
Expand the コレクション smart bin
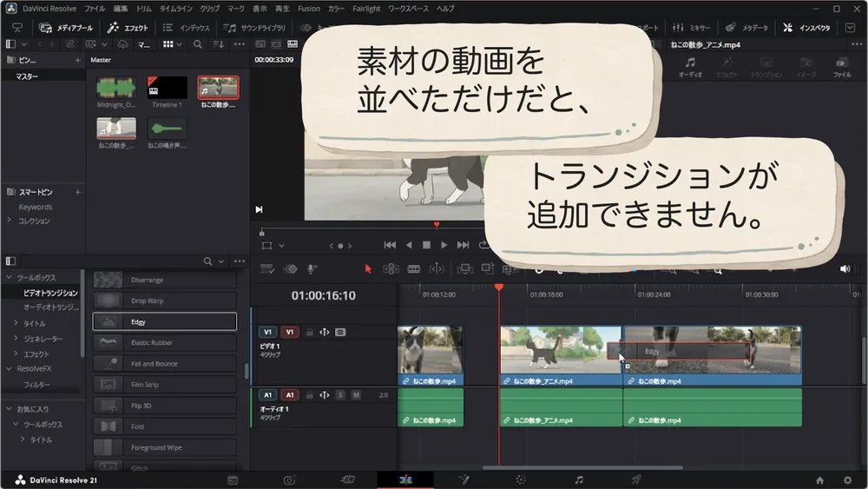click(x=9, y=221)
